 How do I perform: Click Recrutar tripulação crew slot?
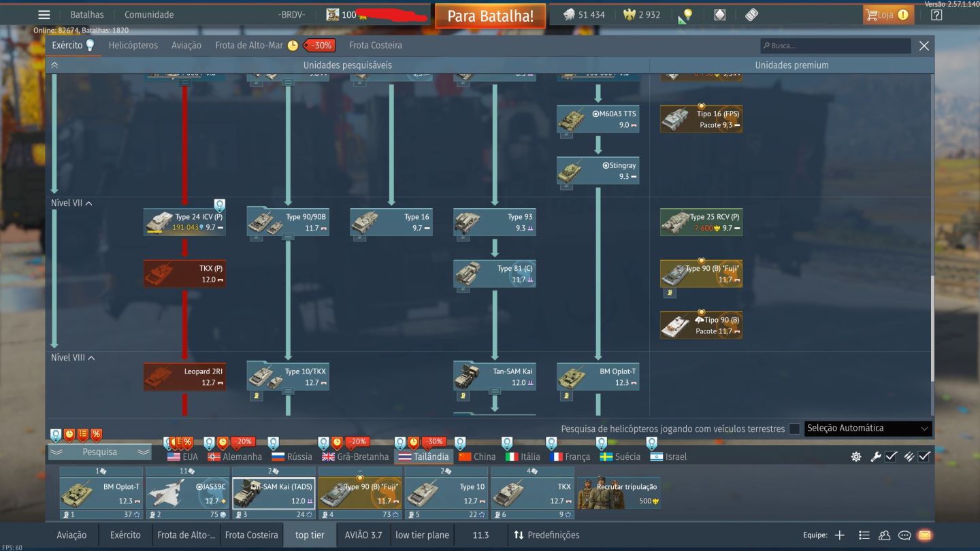[x=619, y=493]
